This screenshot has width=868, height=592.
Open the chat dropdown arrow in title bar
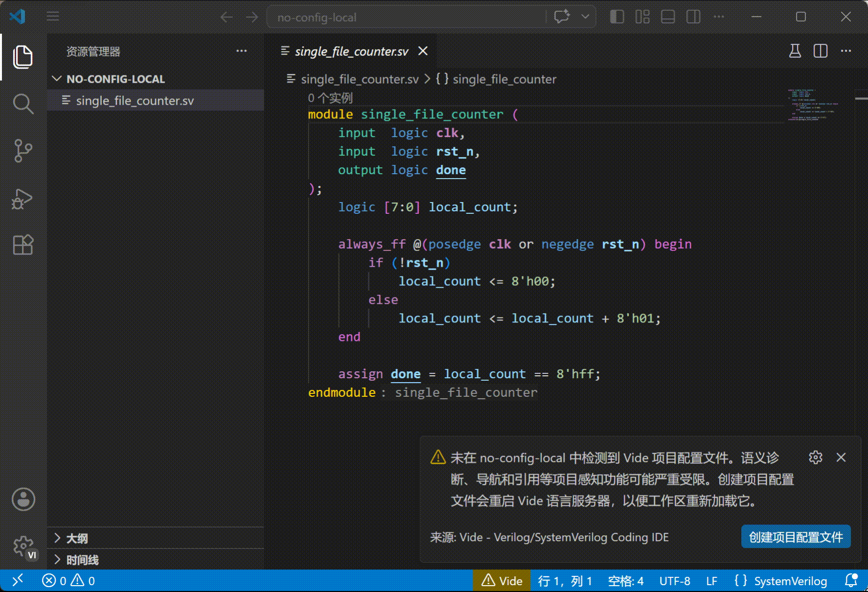[585, 17]
